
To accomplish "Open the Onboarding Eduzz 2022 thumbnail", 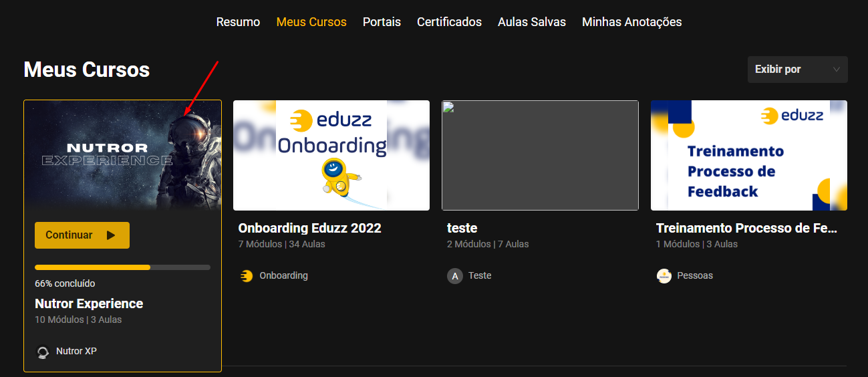I will [x=331, y=155].
